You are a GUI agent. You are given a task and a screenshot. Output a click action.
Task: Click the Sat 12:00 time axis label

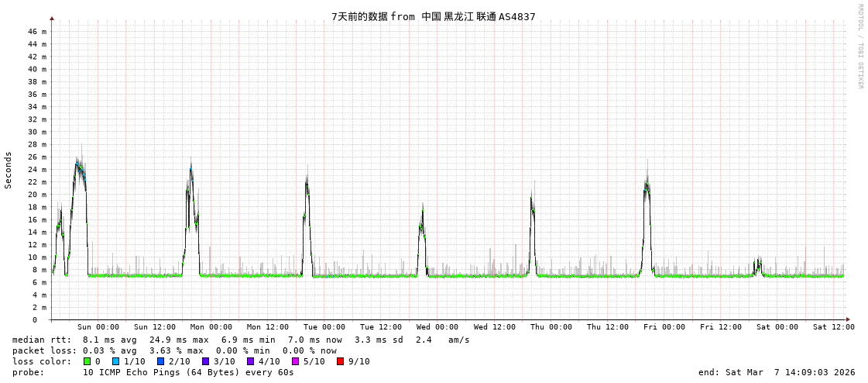(834, 327)
